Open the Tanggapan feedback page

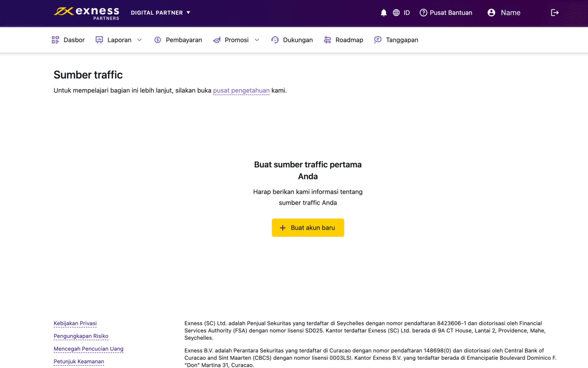point(402,40)
